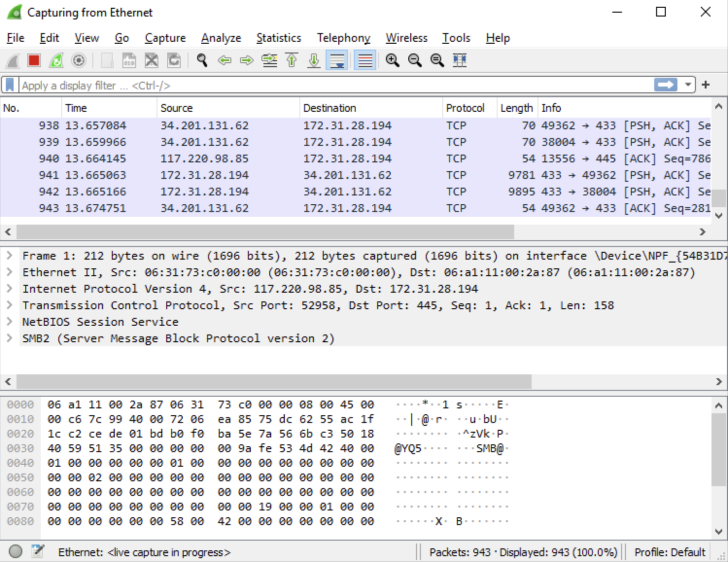
Task: Expand Transmission Control Protocol details
Action: coord(9,305)
